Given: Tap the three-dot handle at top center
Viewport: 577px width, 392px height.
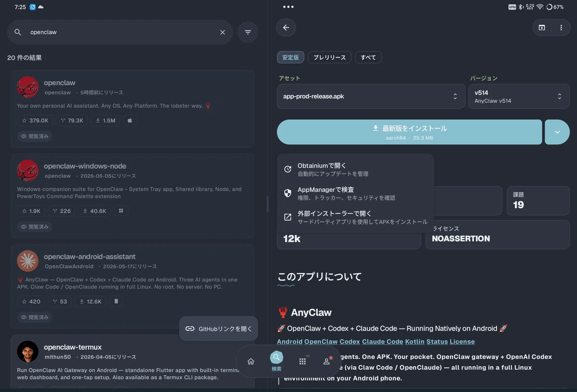Looking at the screenshot, I should 288,7.
